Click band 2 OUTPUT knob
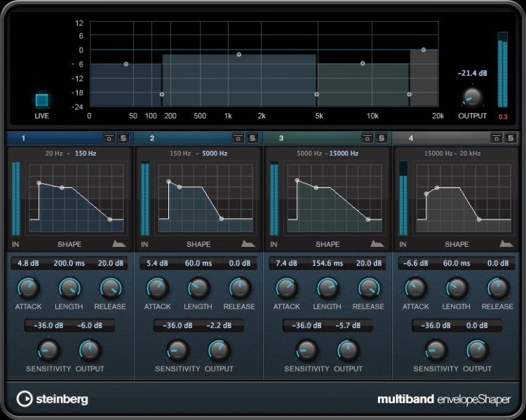 tap(219, 351)
